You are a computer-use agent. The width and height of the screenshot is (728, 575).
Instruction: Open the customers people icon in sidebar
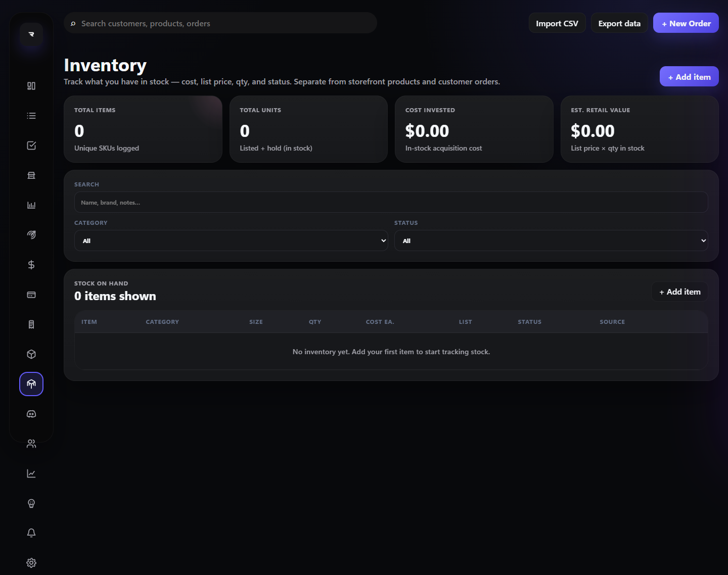[31, 444]
